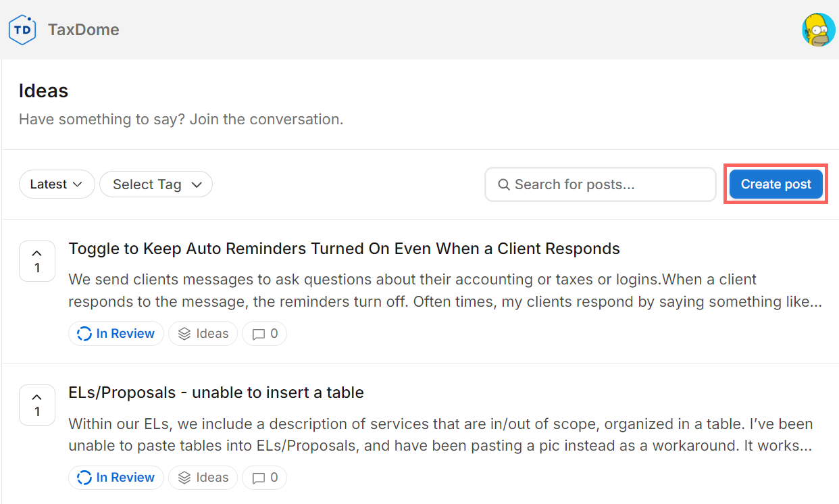Image resolution: width=839 pixels, height=504 pixels.
Task: Read the Auto Reminders post description preview
Action: tap(445, 291)
